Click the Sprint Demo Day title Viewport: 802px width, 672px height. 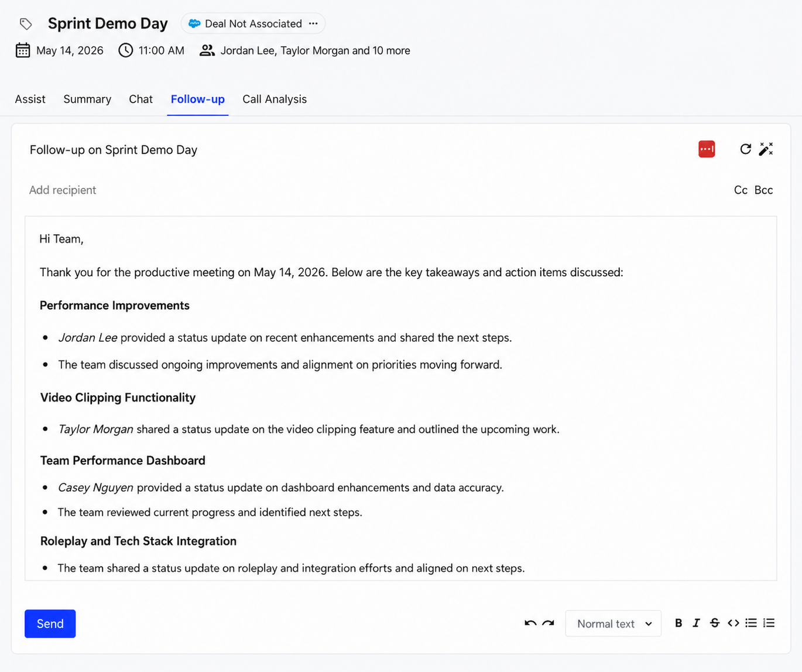point(108,23)
